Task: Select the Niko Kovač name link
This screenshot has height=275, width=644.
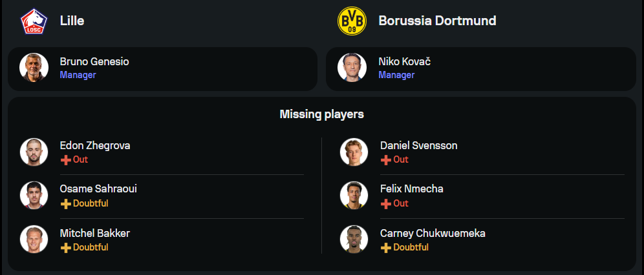Action: (x=405, y=62)
